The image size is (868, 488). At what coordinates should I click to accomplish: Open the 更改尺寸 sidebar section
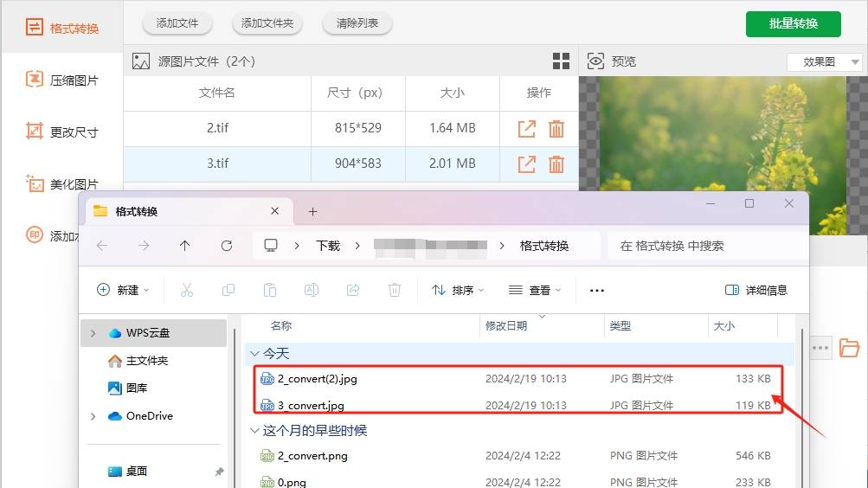[62, 132]
